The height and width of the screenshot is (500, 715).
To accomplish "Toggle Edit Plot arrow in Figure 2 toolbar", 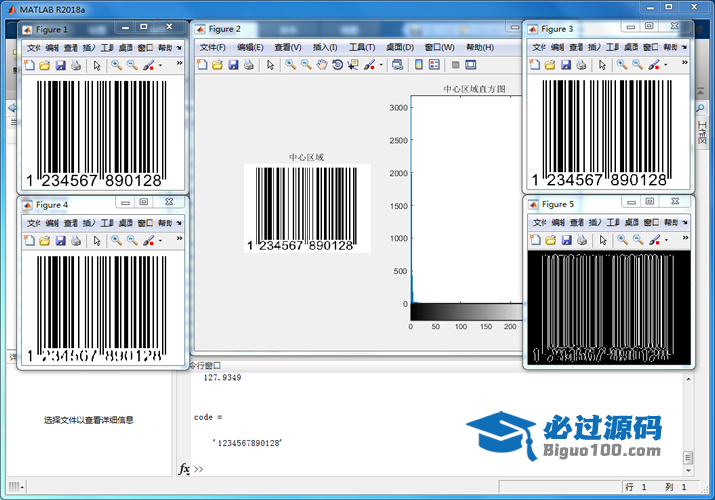I will pos(270,65).
